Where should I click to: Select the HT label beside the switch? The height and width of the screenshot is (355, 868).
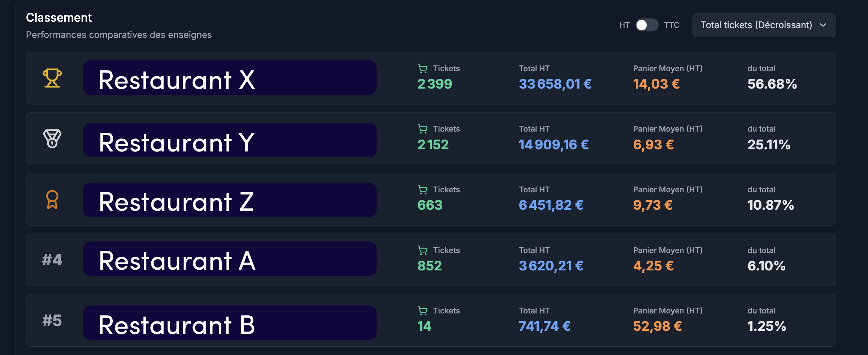tap(624, 25)
